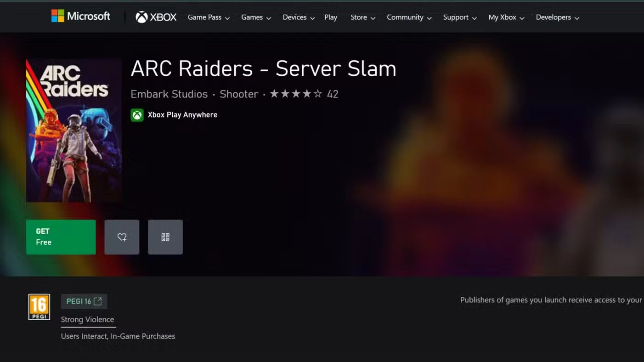
Task: Open the external link icon on the PEGI 16 tag
Action: pyautogui.click(x=98, y=301)
